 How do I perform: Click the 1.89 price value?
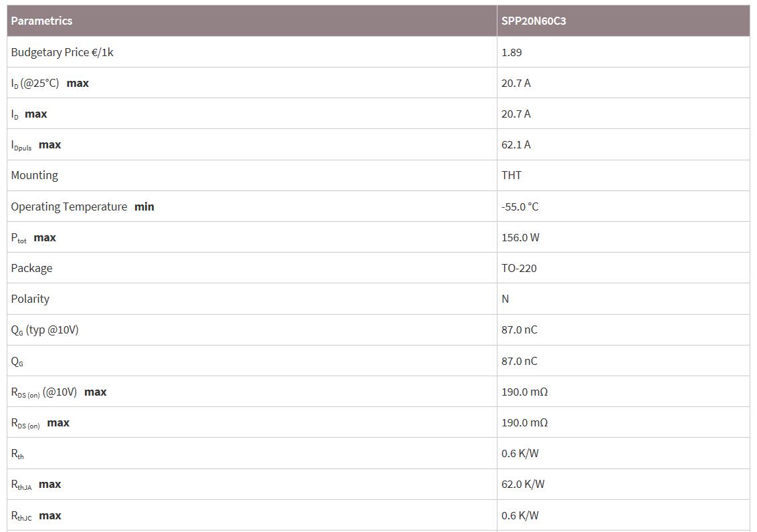pos(512,52)
